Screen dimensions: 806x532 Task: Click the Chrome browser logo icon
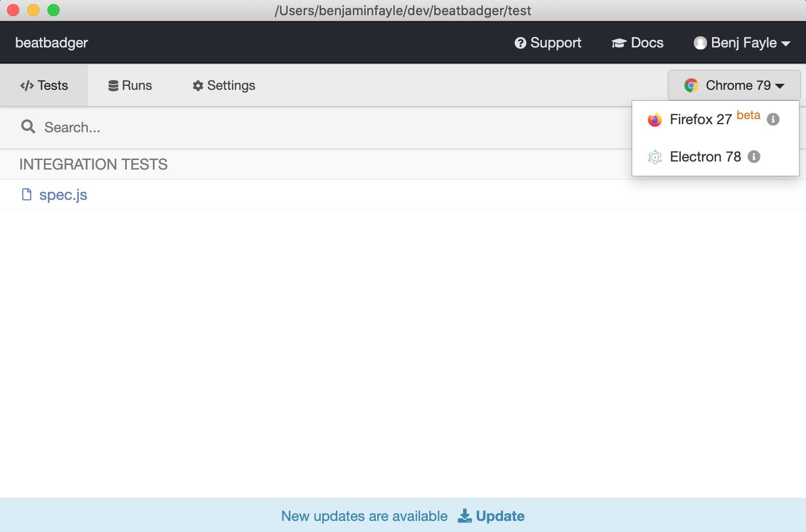pos(691,85)
